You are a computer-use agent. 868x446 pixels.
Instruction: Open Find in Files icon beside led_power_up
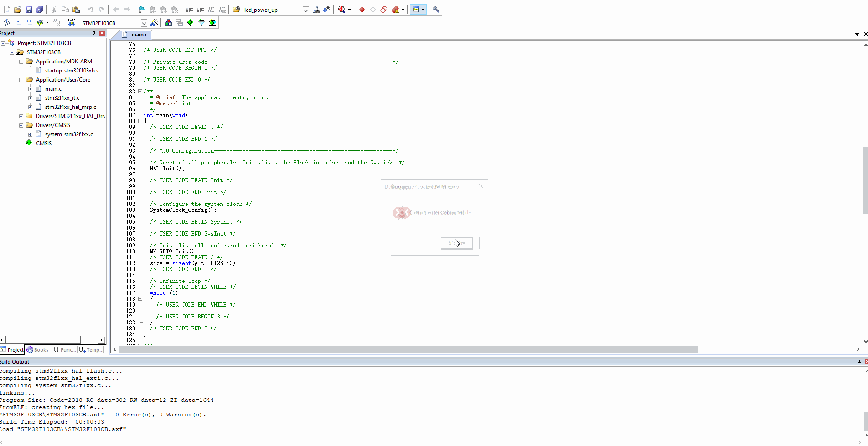pos(237,10)
